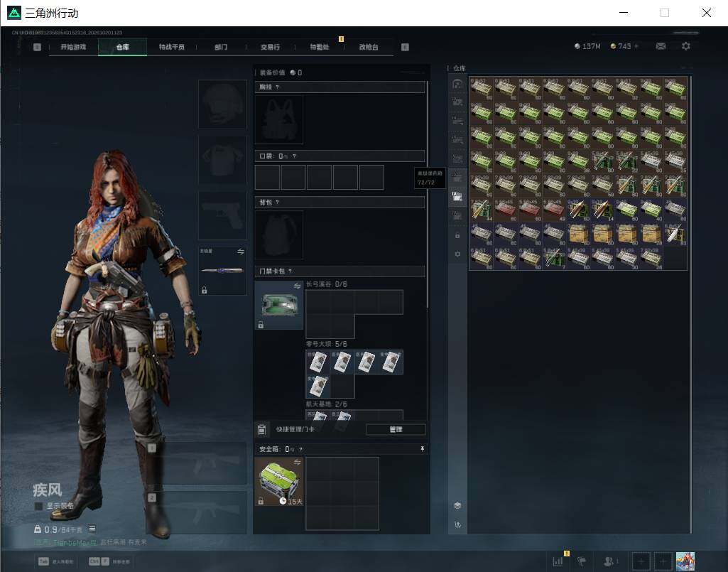Open the 改枪台 tab
728x572 pixels.
[369, 47]
